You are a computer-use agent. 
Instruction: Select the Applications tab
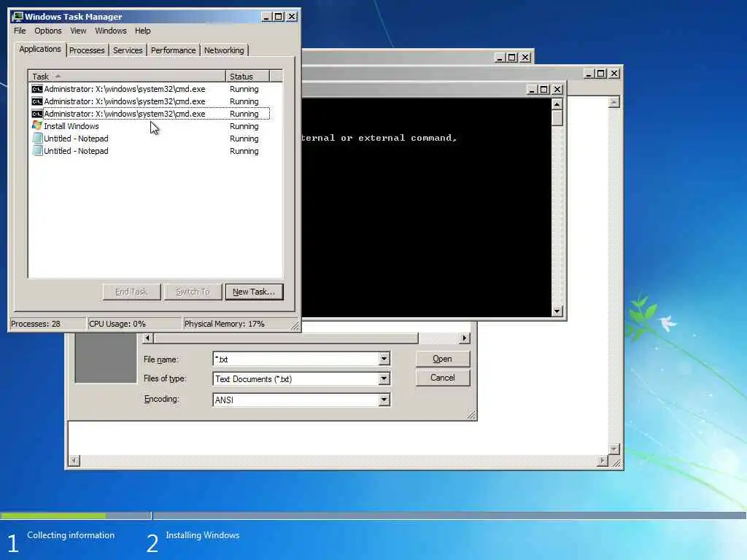coord(40,49)
